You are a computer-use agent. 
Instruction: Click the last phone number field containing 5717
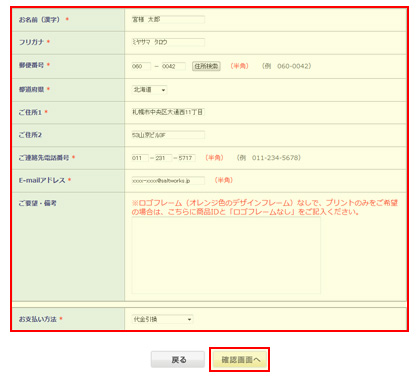(x=187, y=158)
